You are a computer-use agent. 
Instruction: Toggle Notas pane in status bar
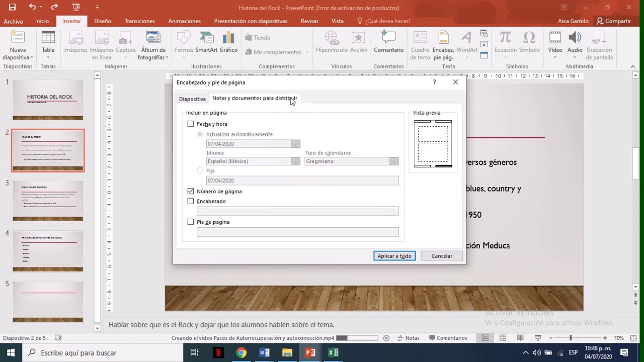pos(408,338)
